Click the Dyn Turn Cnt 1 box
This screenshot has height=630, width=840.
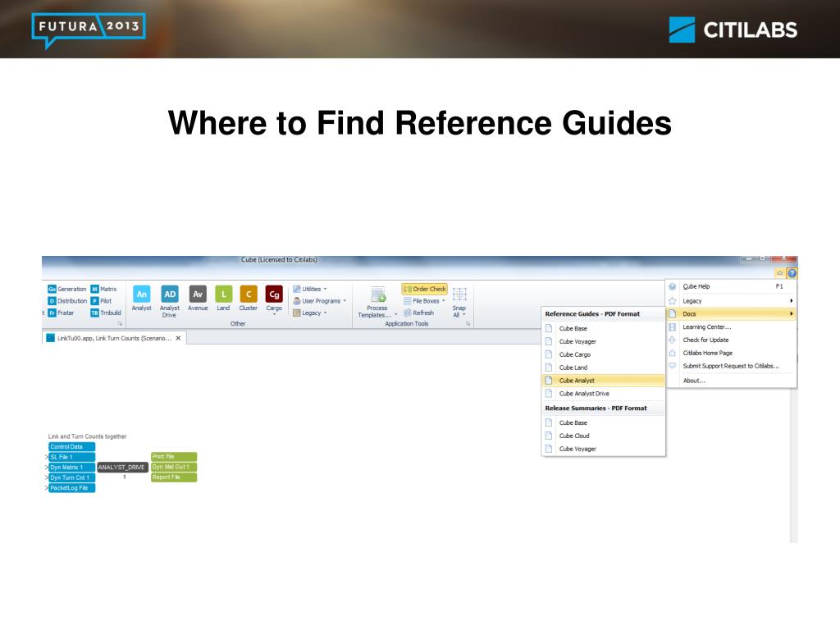pos(72,477)
